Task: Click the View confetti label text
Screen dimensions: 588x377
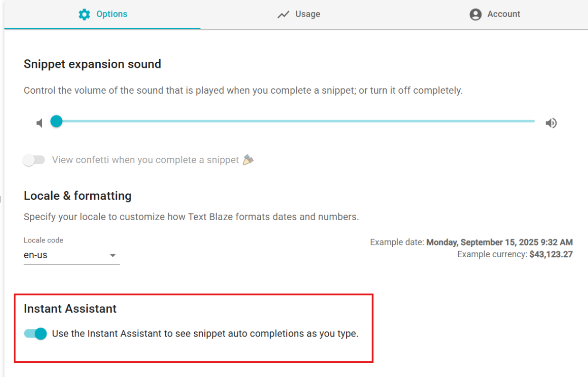Action: tap(145, 160)
